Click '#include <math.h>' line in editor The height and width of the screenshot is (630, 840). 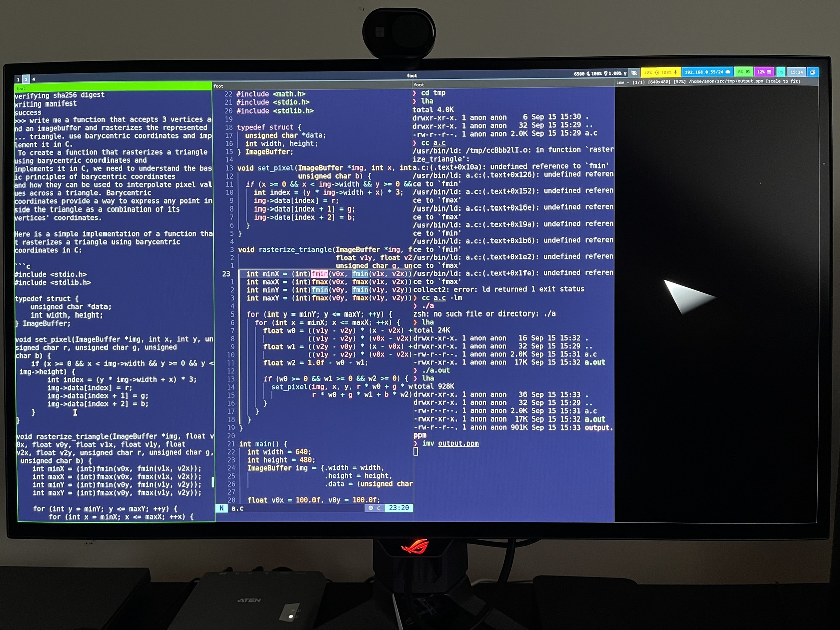271,94
